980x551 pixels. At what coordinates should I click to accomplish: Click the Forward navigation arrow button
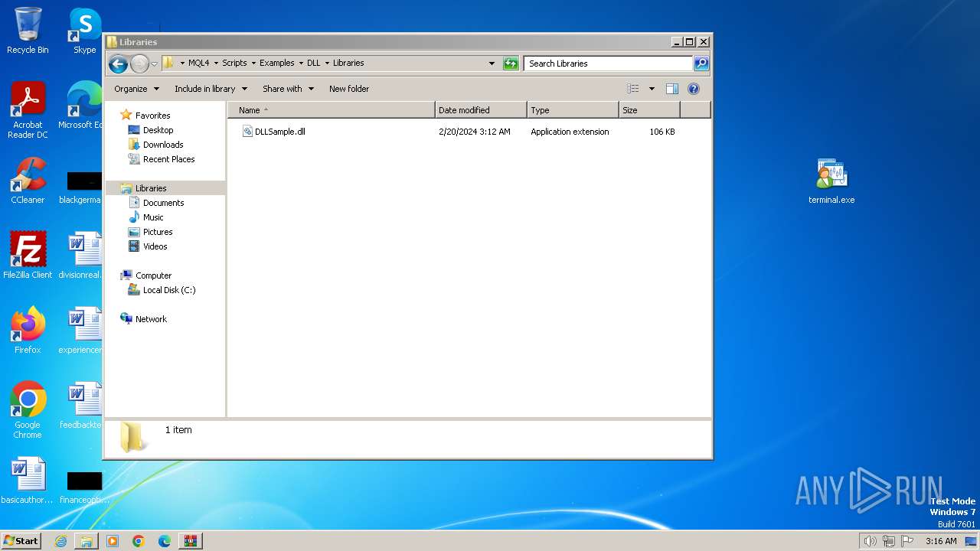click(x=139, y=64)
